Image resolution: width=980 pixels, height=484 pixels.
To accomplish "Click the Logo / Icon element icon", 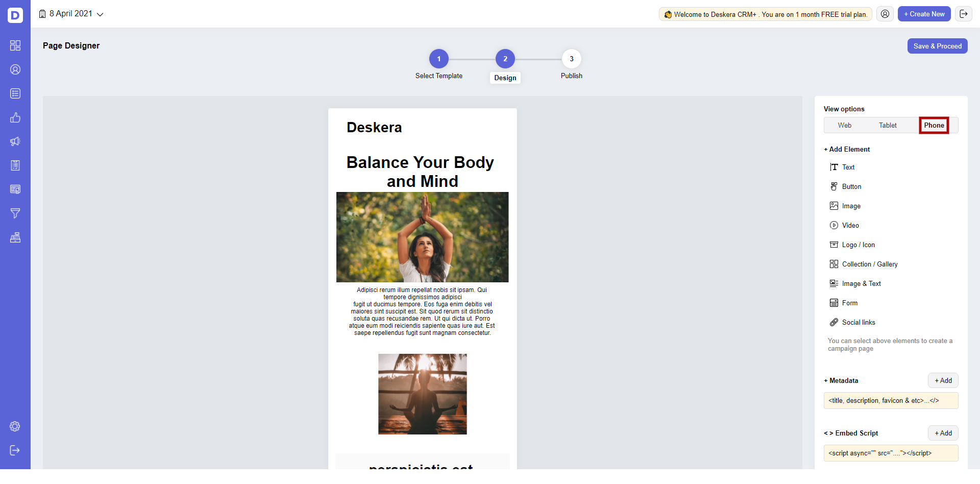I will (834, 245).
